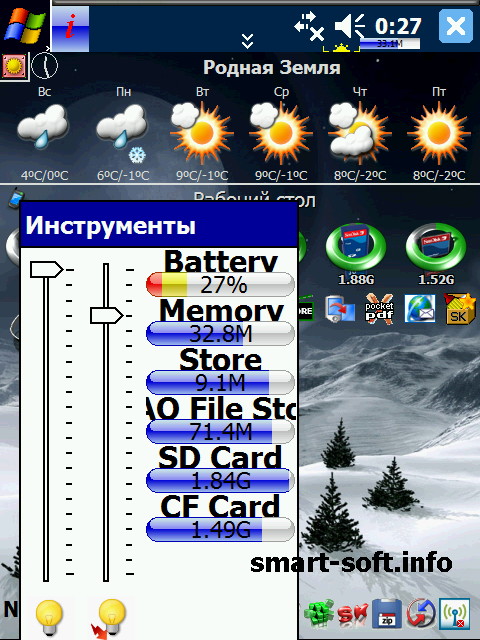480x640 pixels.
Task: Toggle the light bulb with red arrow
Action: pyautogui.click(x=109, y=618)
